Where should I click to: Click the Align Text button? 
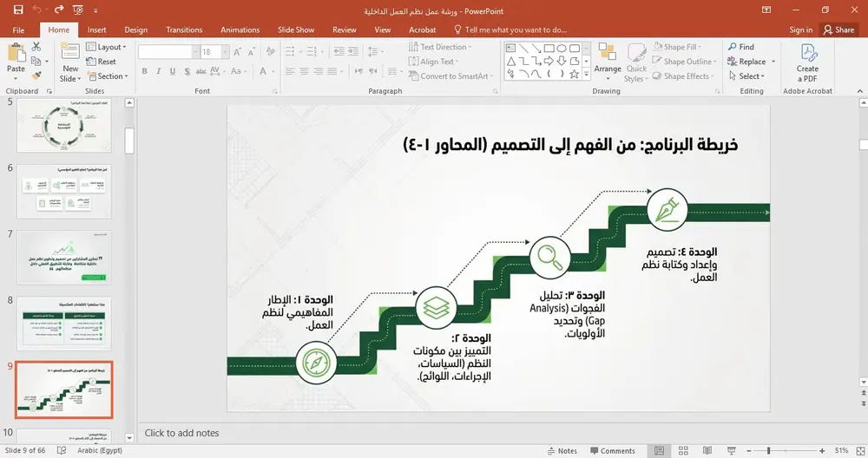coord(434,62)
